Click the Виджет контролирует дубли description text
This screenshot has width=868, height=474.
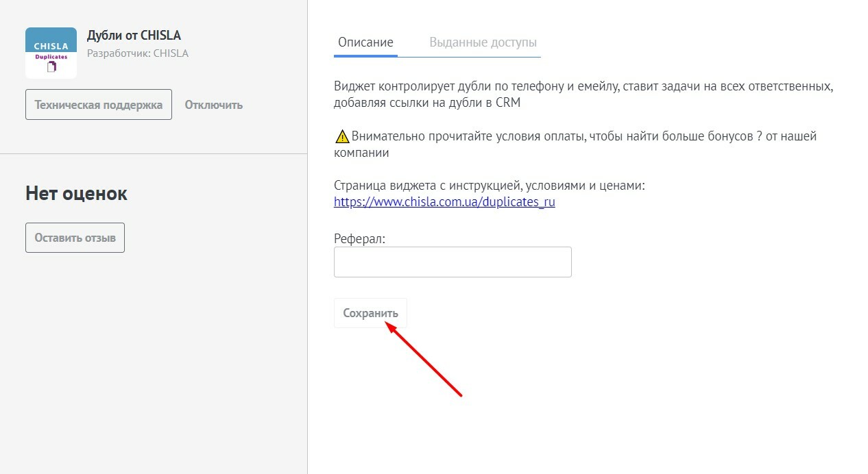583,95
